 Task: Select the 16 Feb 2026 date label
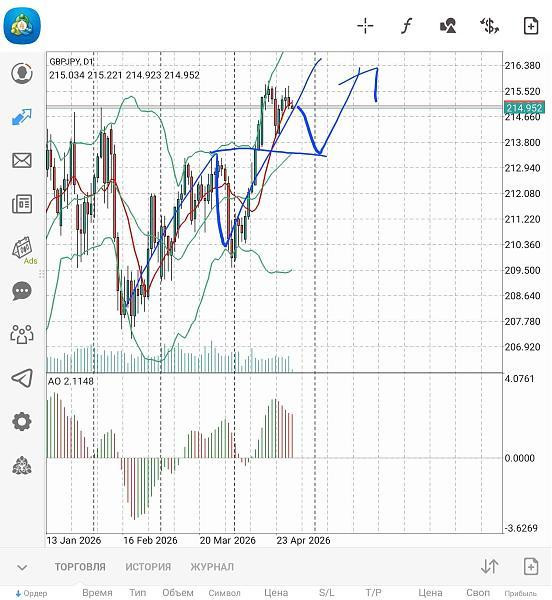coord(150,540)
